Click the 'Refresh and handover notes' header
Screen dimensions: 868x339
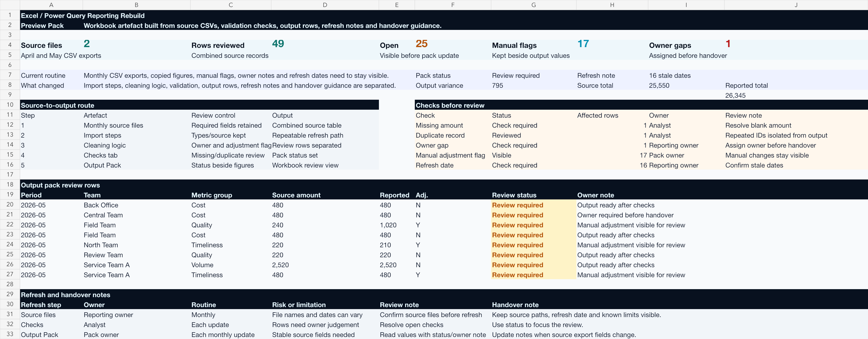click(x=65, y=295)
